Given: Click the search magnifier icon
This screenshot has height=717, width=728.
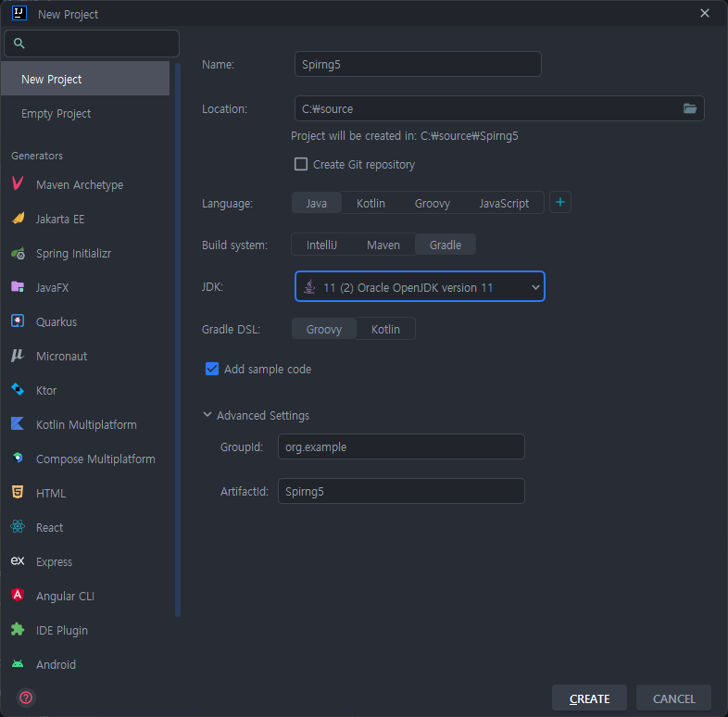Looking at the screenshot, I should (x=19, y=44).
